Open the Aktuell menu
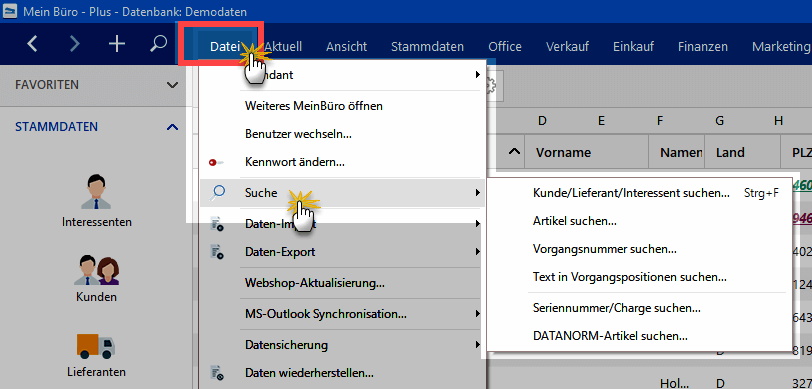This screenshot has height=389, width=812. coord(283,47)
